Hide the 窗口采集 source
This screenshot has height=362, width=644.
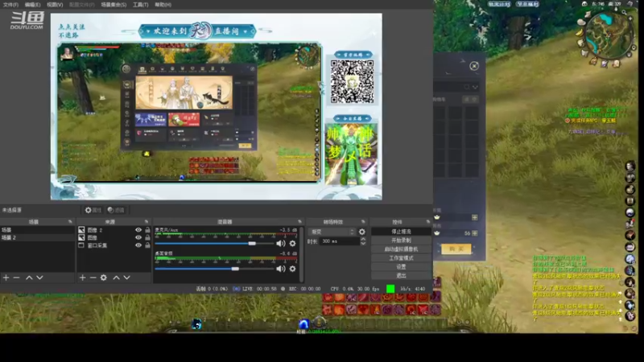coord(138,245)
